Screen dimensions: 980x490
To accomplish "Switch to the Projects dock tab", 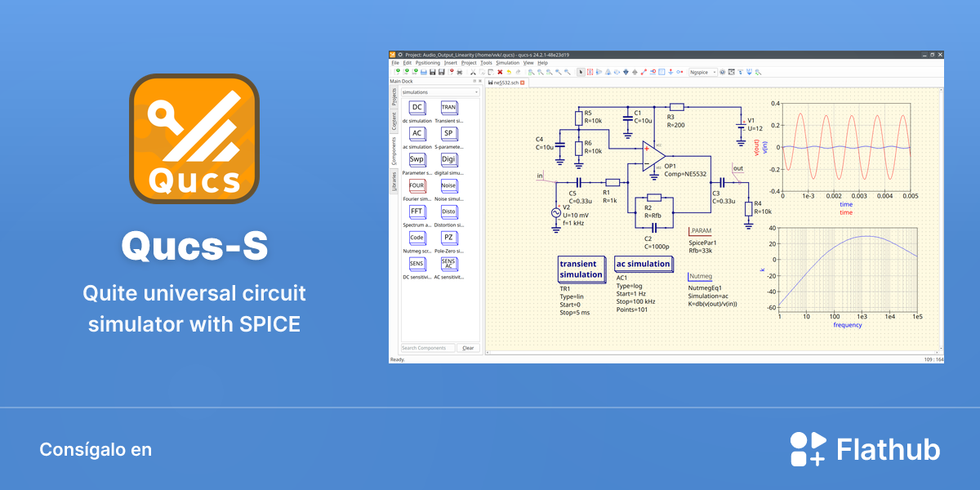I will point(394,97).
